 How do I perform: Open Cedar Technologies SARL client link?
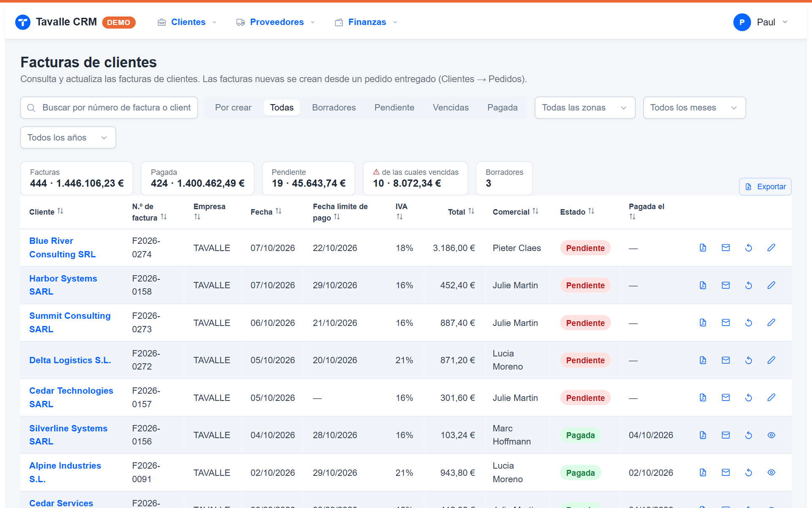pos(71,398)
